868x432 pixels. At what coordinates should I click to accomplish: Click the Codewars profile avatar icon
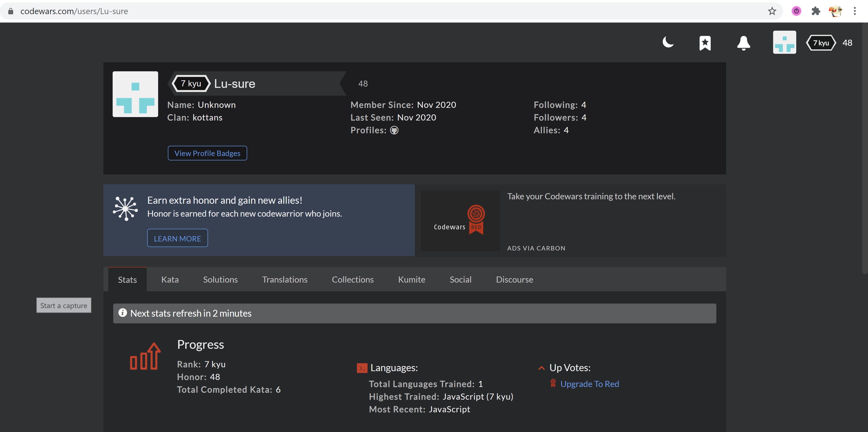(784, 42)
